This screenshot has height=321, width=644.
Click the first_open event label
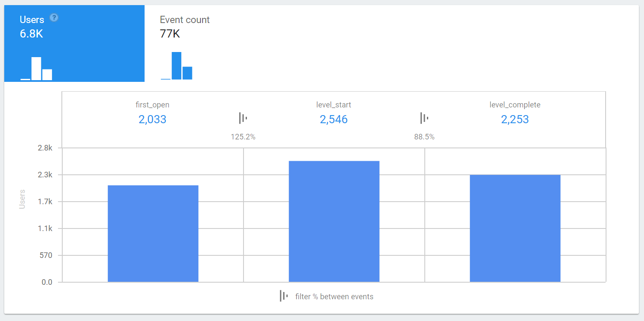(152, 104)
